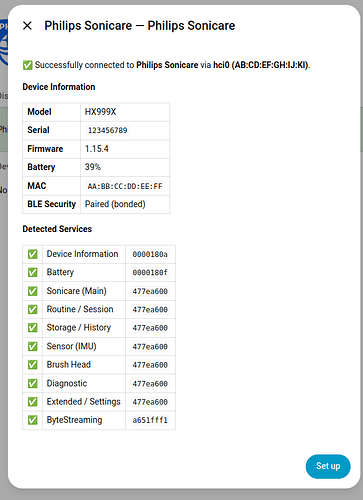363x500 pixels.
Task: Close the Philips Sonicare dialog
Action: (27, 26)
